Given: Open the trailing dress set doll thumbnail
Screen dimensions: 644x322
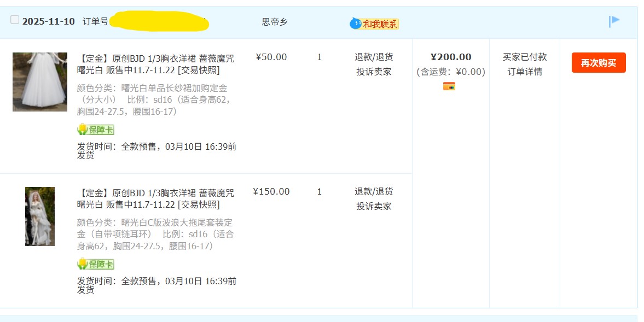Looking at the screenshot, I should coord(40,216).
